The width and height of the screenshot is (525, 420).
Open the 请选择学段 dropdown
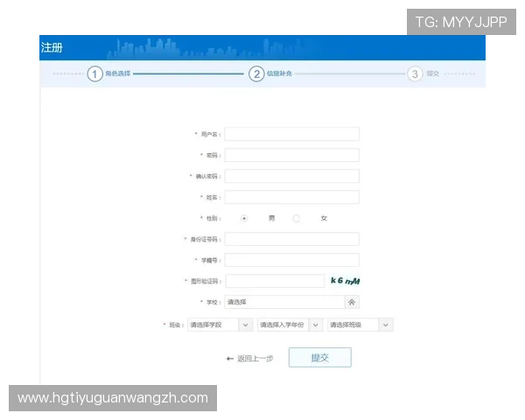coord(220,325)
